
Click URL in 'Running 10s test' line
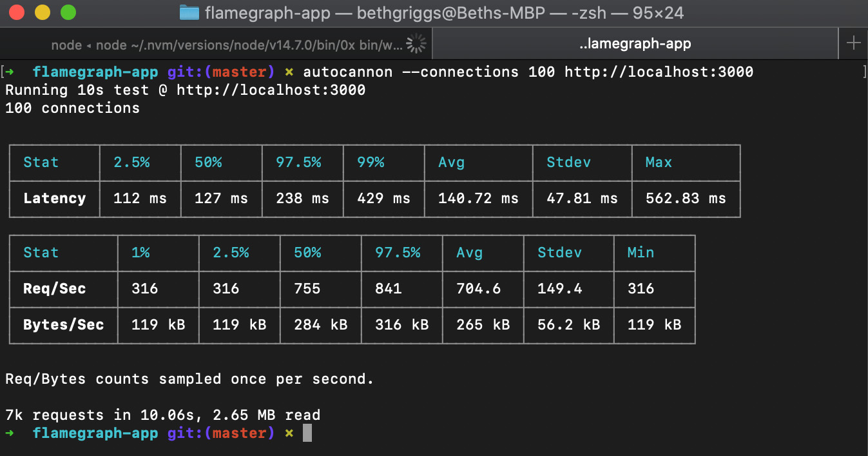point(271,90)
